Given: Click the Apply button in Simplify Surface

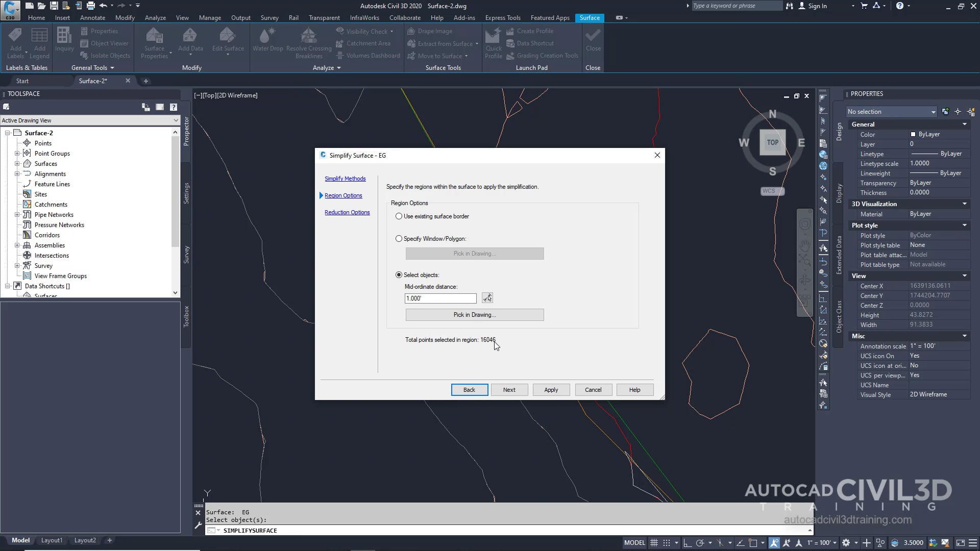Looking at the screenshot, I should [x=551, y=389].
